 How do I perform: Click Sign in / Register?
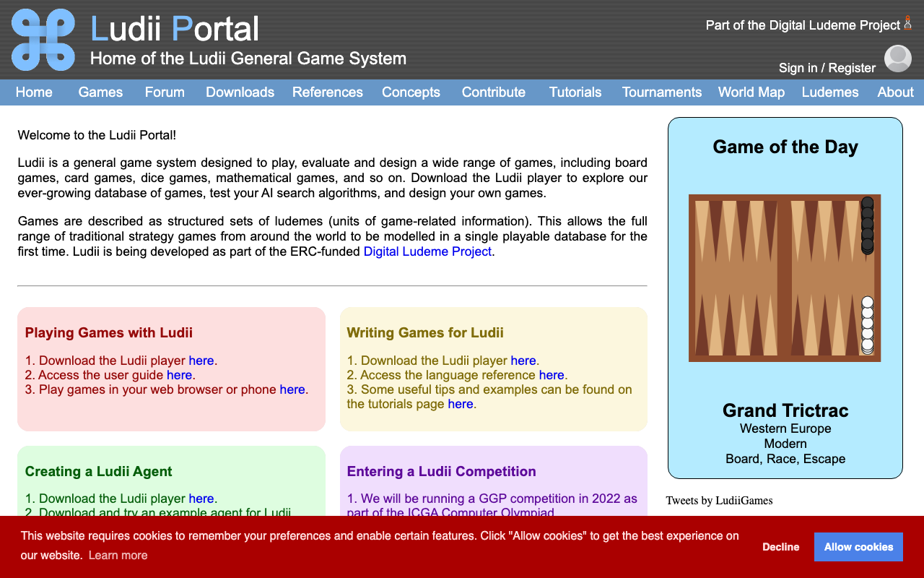coord(827,68)
